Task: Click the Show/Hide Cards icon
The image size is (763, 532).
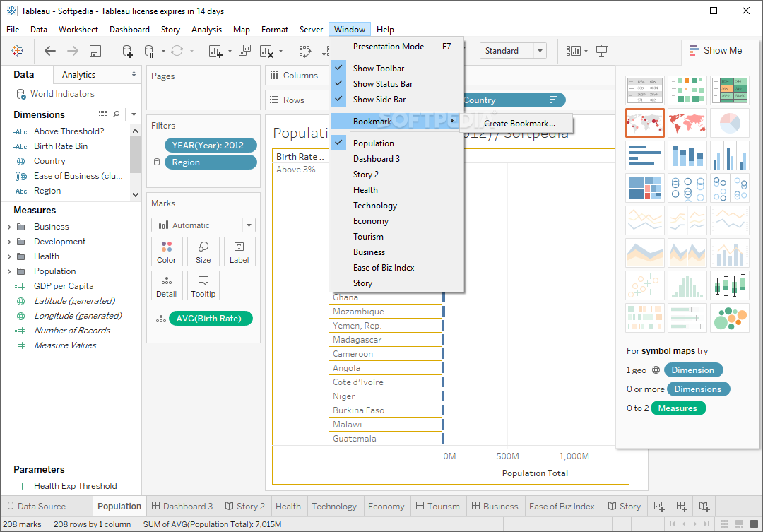Action: [x=573, y=51]
